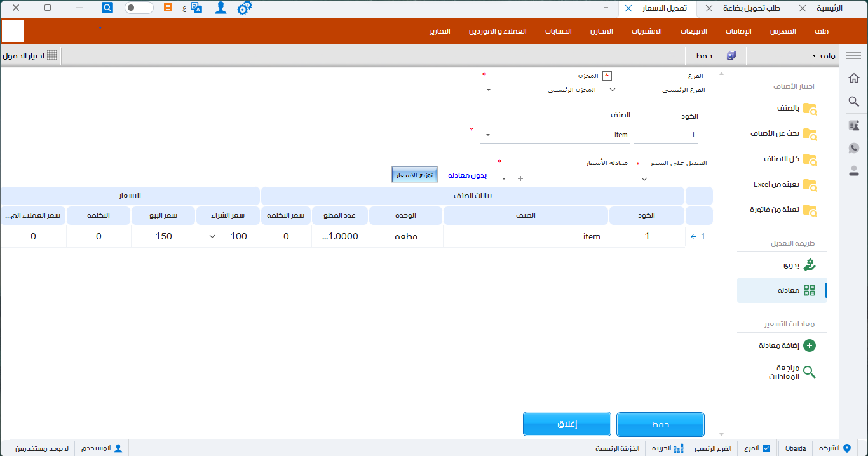Open the الفرع الرئيسي branch dropdown
Screen dimensions: 868x456
pos(613,90)
